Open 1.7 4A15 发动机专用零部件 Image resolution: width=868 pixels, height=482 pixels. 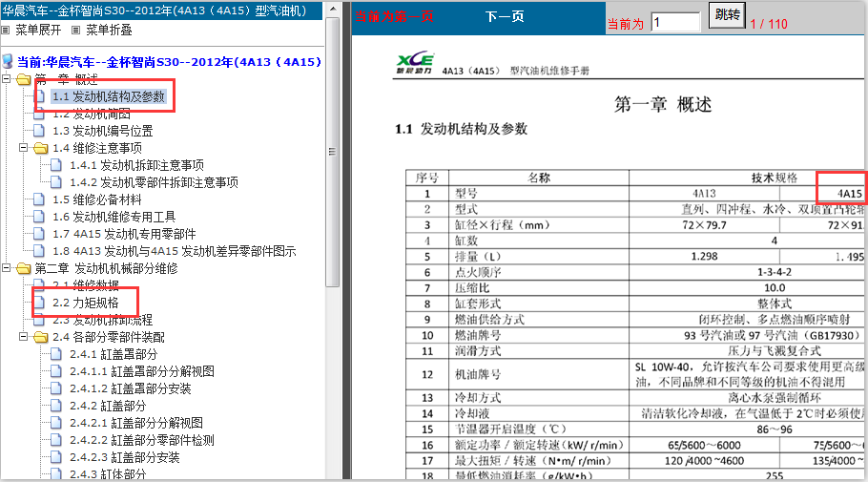tap(124, 235)
